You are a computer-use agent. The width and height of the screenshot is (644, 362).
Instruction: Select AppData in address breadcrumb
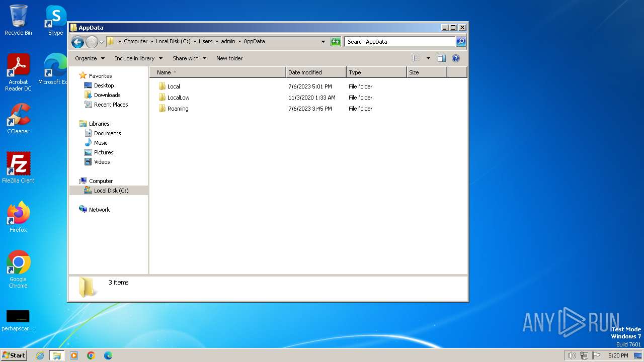[x=254, y=42]
